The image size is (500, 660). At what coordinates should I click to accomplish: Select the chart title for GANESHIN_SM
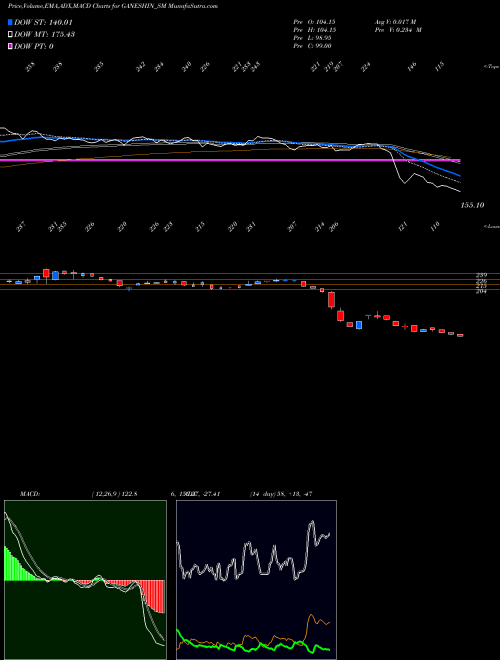(113, 6)
